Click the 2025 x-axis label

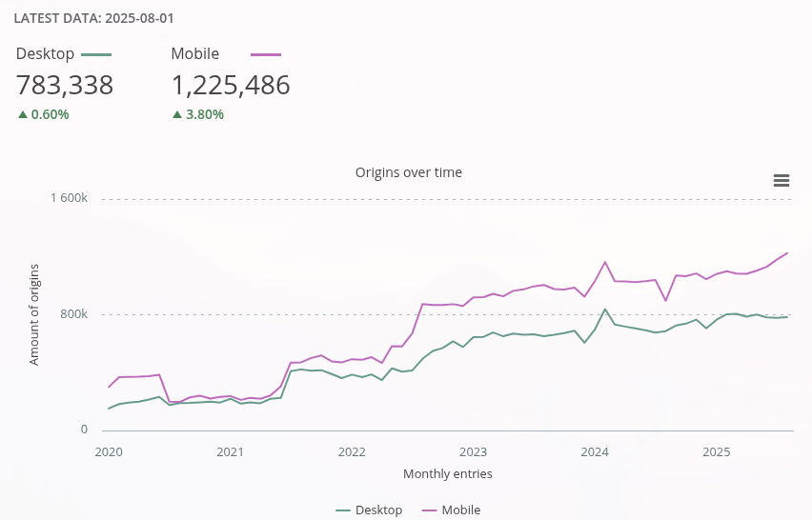[x=717, y=451]
